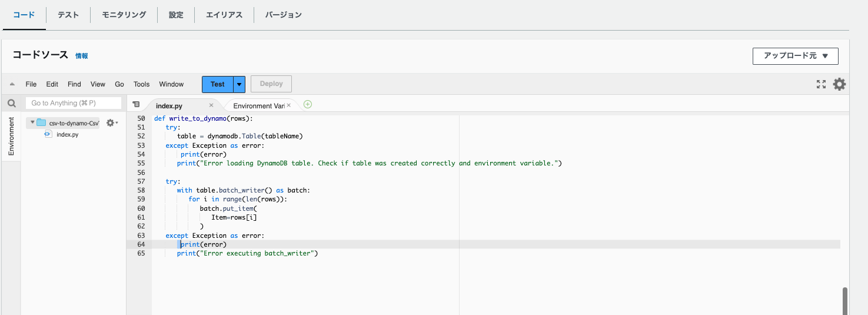The width and height of the screenshot is (868, 315).
Task: Switch to the モニタリング tab
Action: (x=124, y=15)
